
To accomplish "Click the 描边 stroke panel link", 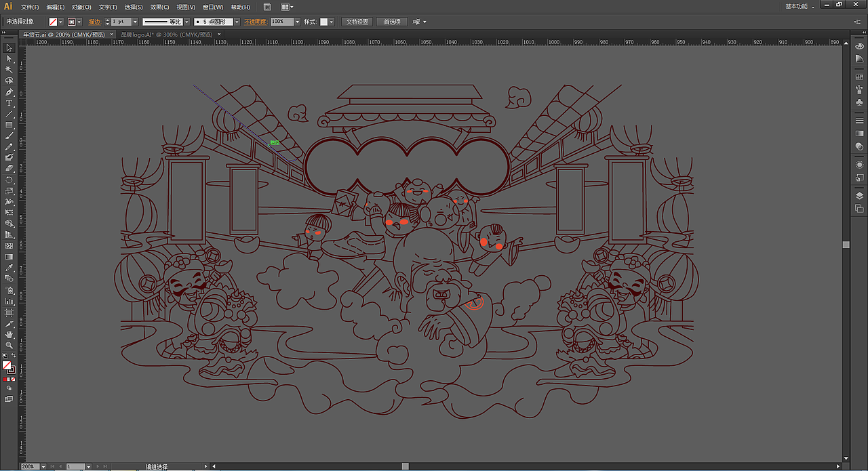I will coord(94,22).
